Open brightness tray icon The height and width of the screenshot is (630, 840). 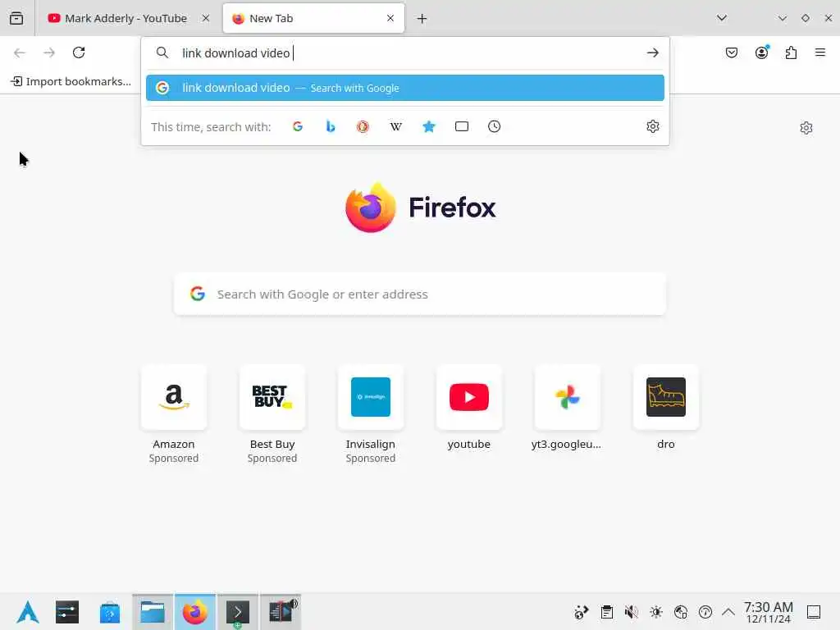(x=656, y=612)
